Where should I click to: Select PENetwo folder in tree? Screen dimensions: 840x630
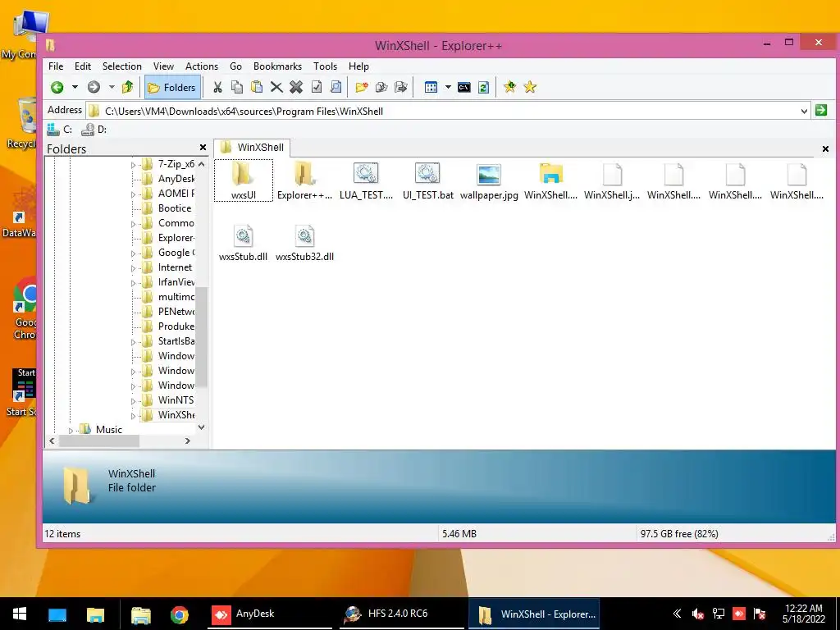[176, 311]
